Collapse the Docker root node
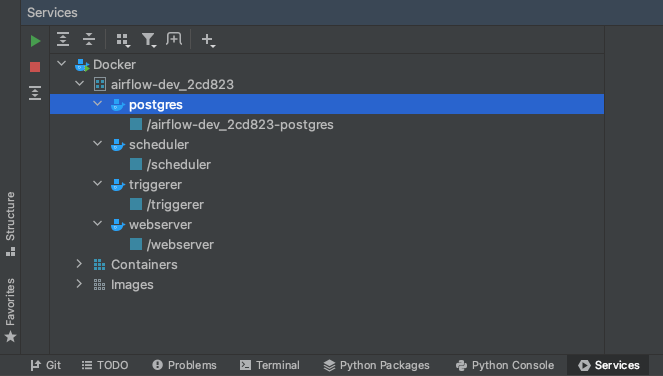The image size is (663, 376). (62, 64)
